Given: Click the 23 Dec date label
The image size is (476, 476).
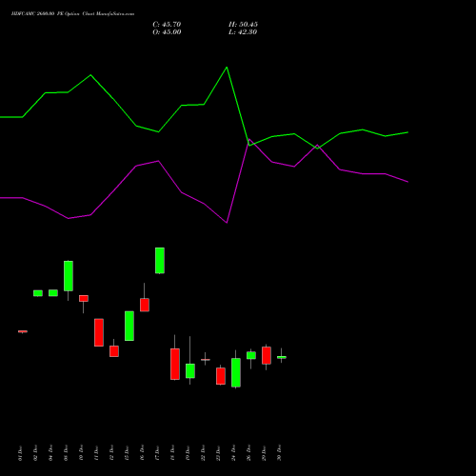Looking at the screenshot, I should (x=218, y=453).
